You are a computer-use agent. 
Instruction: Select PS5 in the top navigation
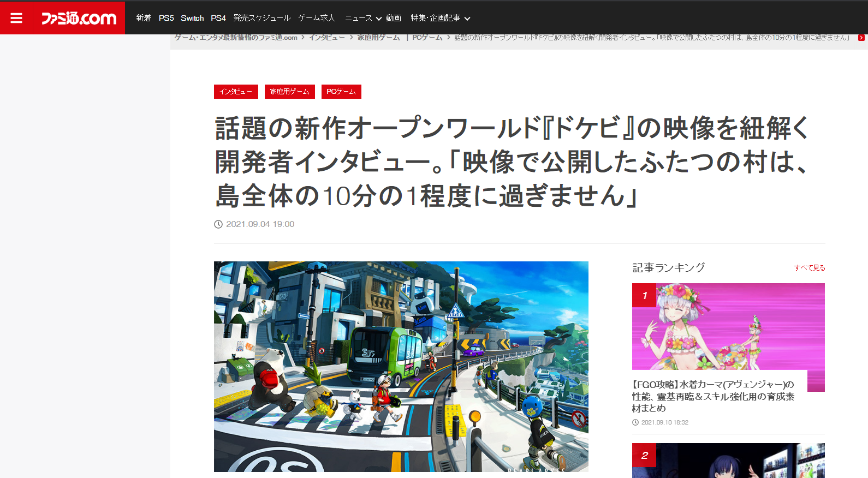click(166, 18)
